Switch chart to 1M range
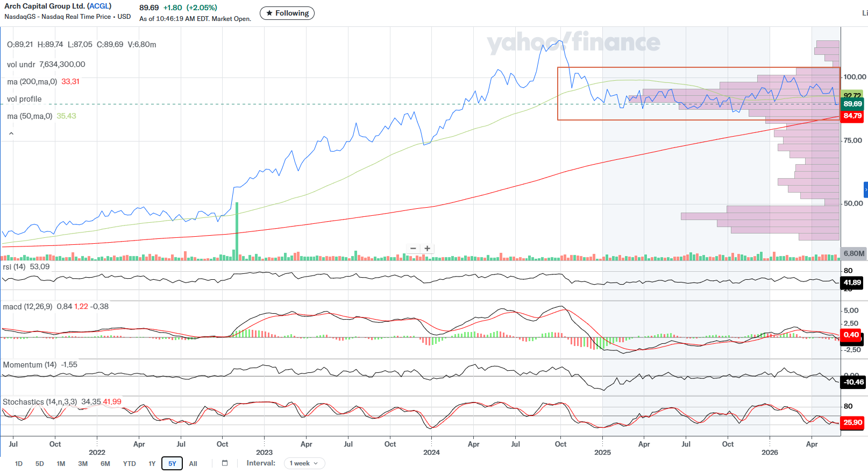Screen dimensions: 868x473 [61, 463]
